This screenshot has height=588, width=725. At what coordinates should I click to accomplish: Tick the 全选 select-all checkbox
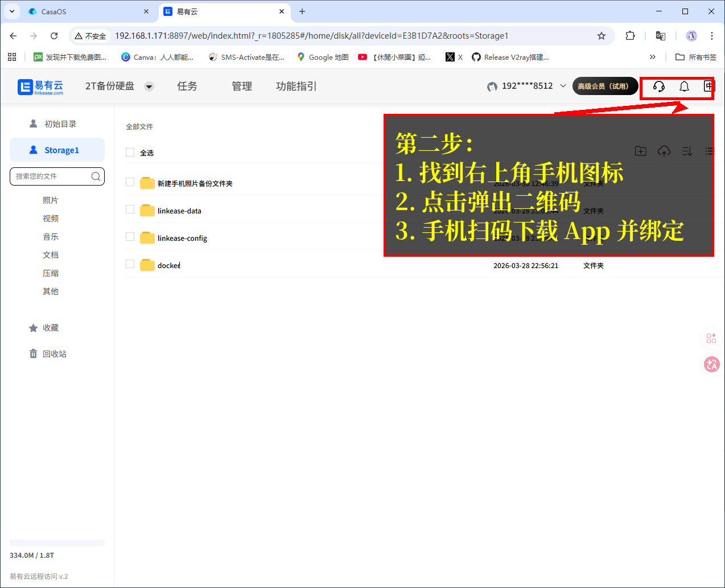[130, 153]
